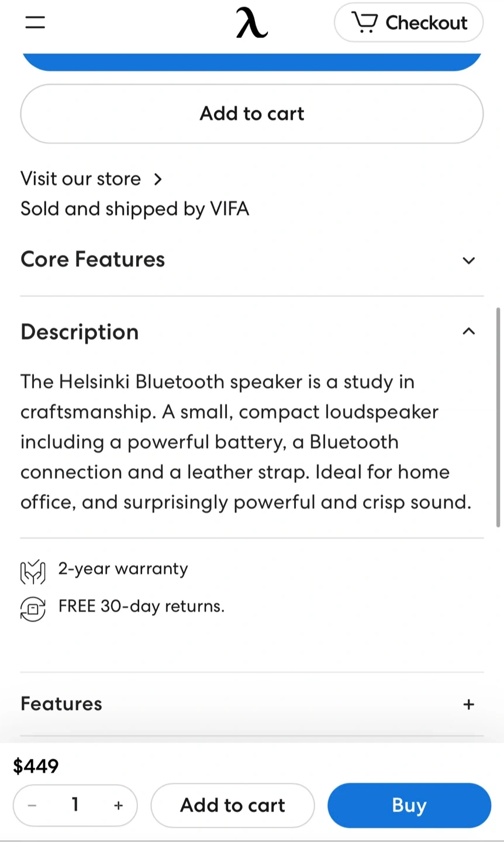Screen dimensions: 504x842
Task: Click the FREE 30-day returns text
Action: click(141, 606)
